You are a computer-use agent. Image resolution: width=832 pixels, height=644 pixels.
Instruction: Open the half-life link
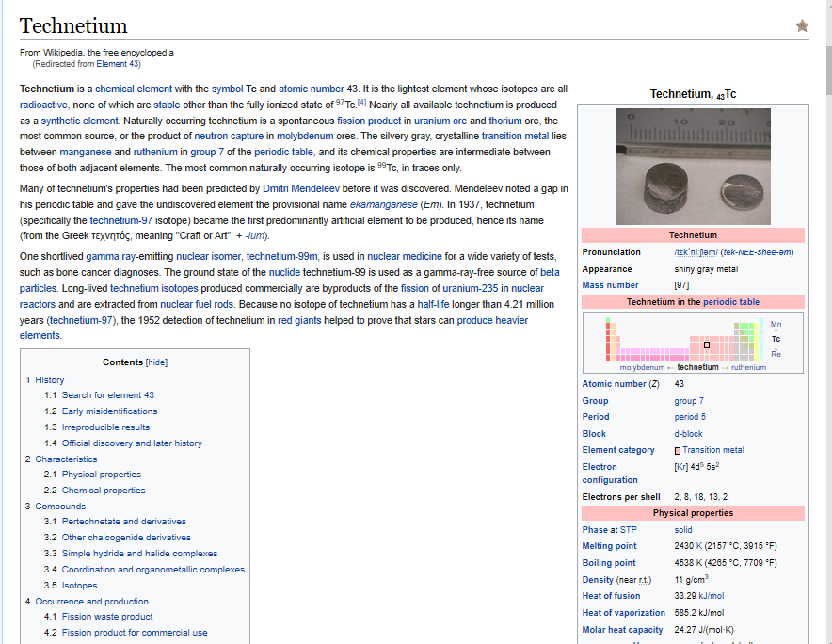tap(433, 304)
